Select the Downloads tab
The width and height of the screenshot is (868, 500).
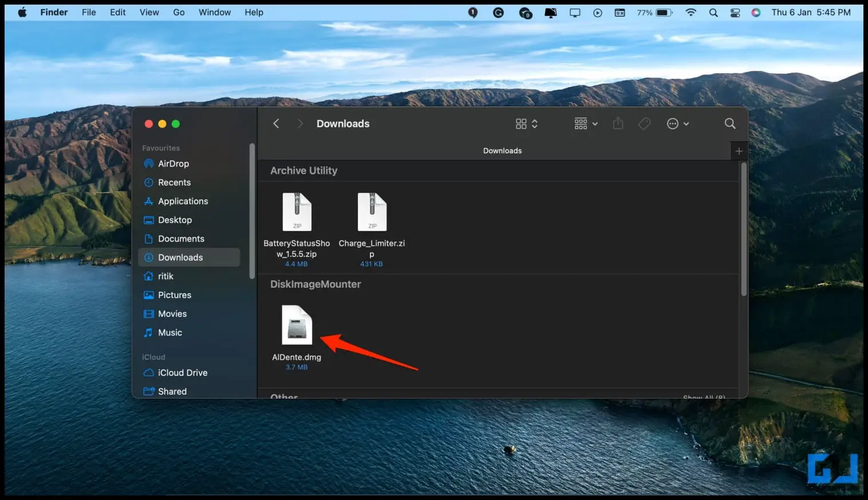click(x=502, y=151)
